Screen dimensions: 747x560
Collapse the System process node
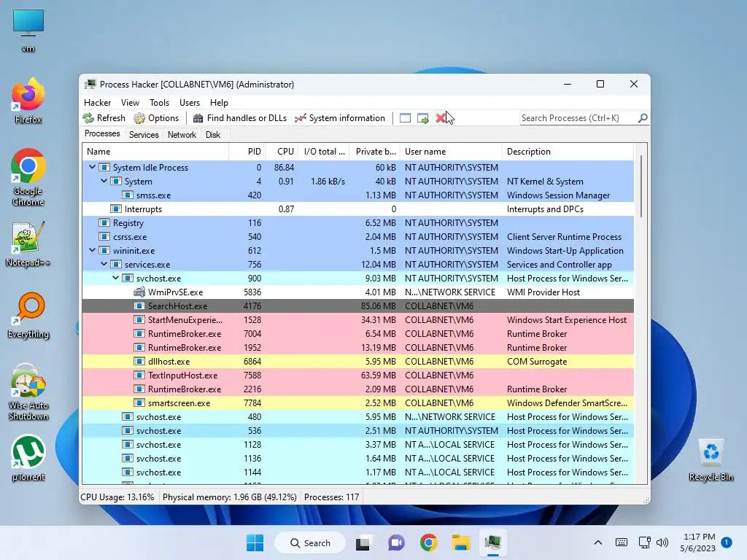pyautogui.click(x=104, y=181)
